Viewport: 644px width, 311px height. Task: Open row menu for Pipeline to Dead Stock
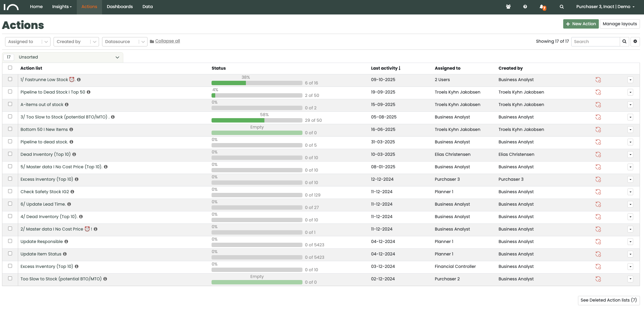tap(630, 92)
